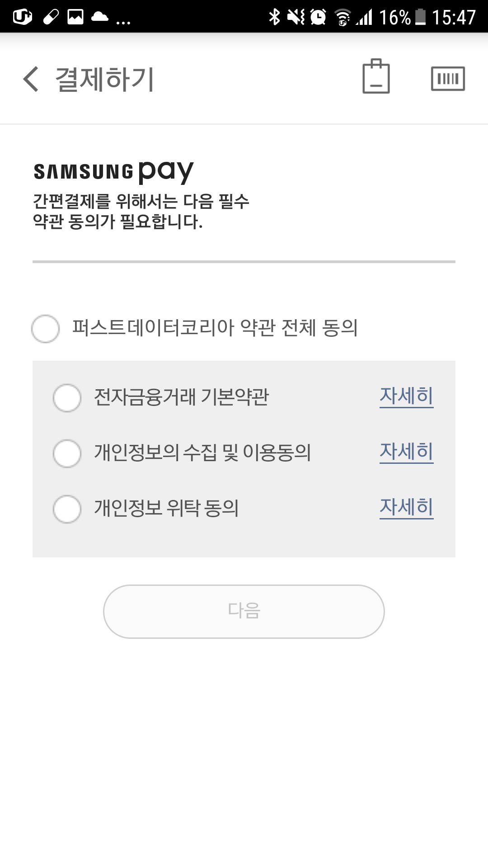
Task: Check the 개인정보 위탁 동의 option
Action: tap(67, 509)
